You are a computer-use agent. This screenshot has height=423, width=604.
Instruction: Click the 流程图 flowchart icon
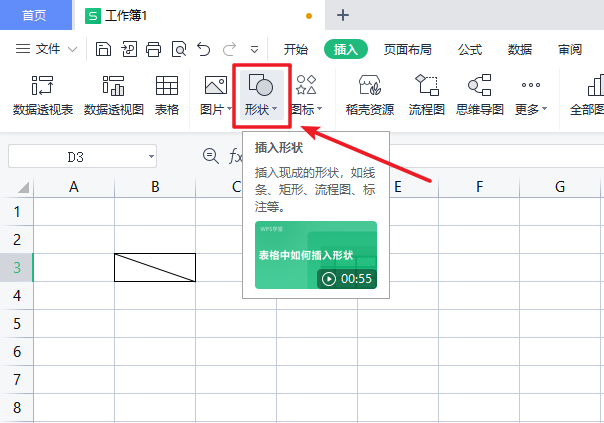coord(427,87)
